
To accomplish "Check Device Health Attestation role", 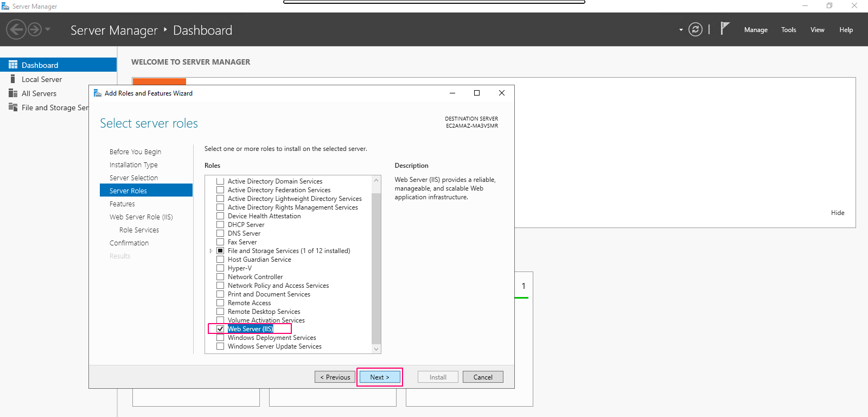I will 220,216.
